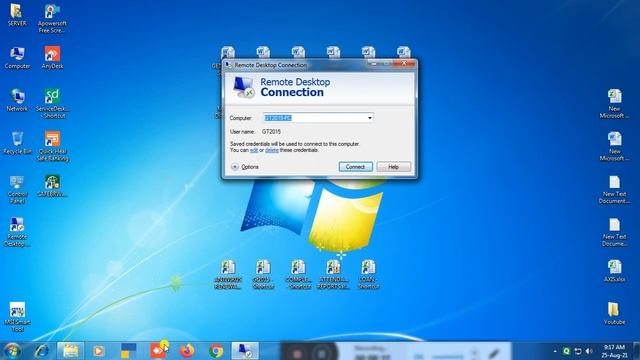This screenshot has width=640, height=360.
Task: Launch Quick Heal Safe Banking shortcut
Action: click(52, 146)
